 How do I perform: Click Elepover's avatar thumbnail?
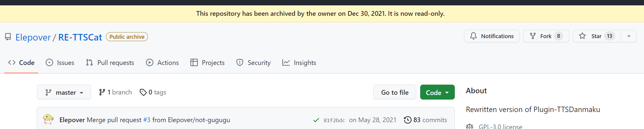48,119
